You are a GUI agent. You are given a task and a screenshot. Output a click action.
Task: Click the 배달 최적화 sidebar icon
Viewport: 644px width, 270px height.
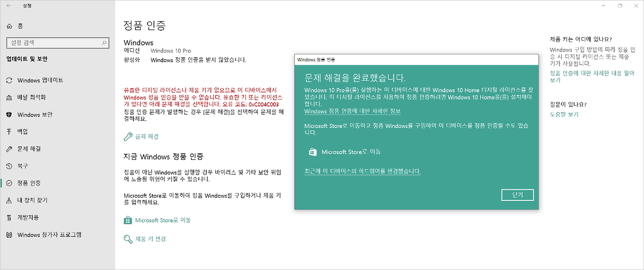click(9, 98)
